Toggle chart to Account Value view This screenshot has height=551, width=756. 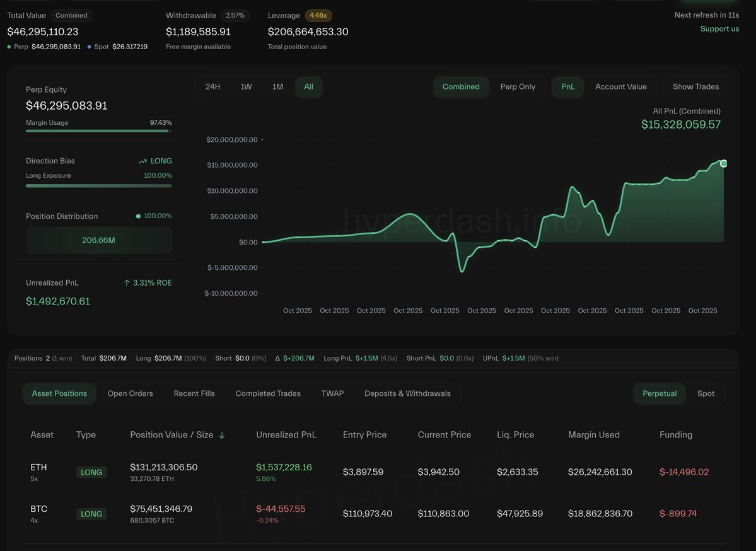tap(620, 87)
